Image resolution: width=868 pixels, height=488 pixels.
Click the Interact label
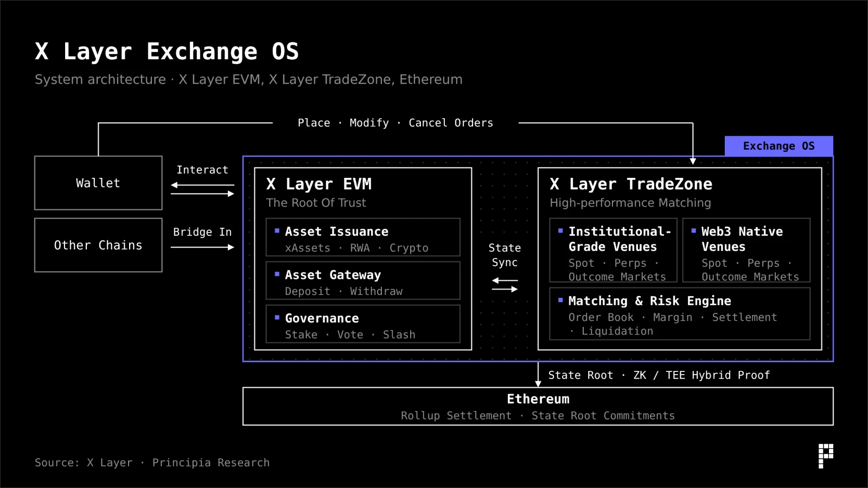click(x=202, y=170)
